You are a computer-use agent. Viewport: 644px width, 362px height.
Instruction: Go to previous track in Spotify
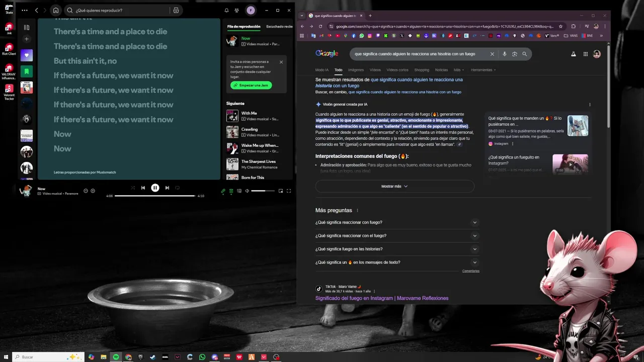(143, 188)
